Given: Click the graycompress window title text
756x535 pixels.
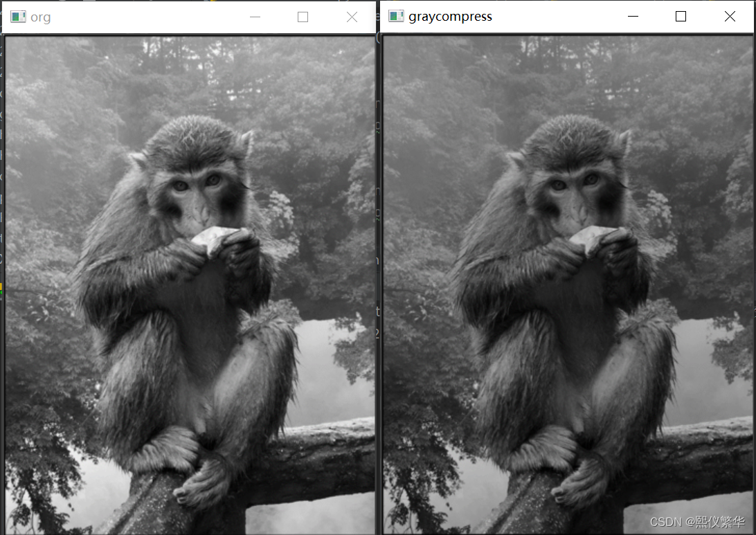Looking at the screenshot, I should point(450,17).
